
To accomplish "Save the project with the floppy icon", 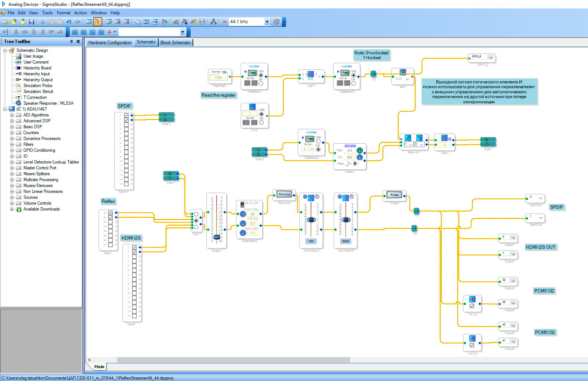I will (x=32, y=22).
